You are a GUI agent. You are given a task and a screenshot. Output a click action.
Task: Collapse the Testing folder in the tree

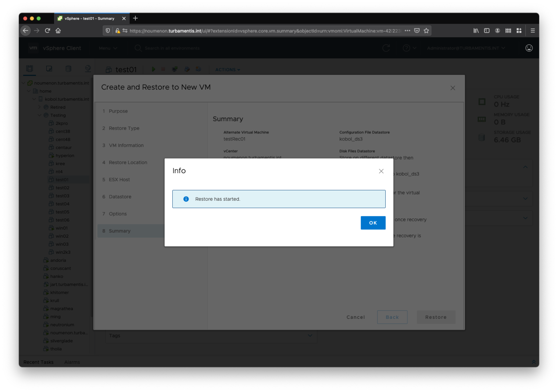pos(39,115)
